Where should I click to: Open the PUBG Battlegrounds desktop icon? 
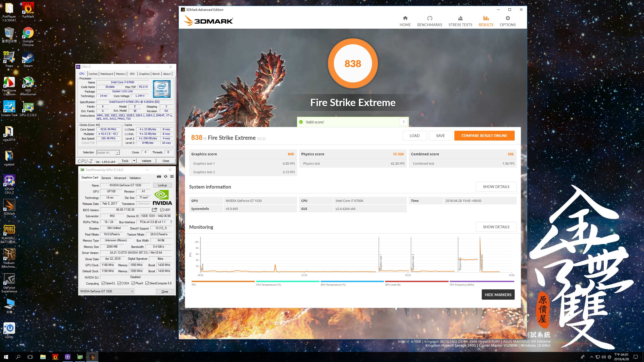tap(9, 234)
